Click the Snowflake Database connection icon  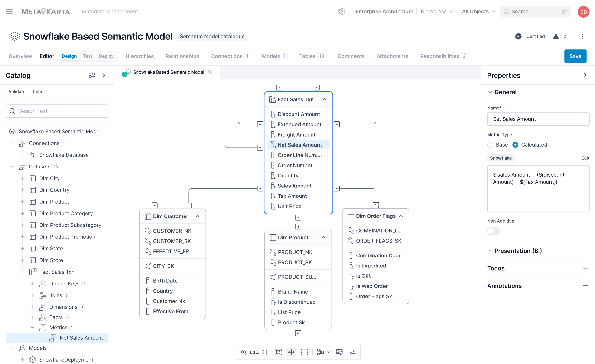(x=33, y=155)
